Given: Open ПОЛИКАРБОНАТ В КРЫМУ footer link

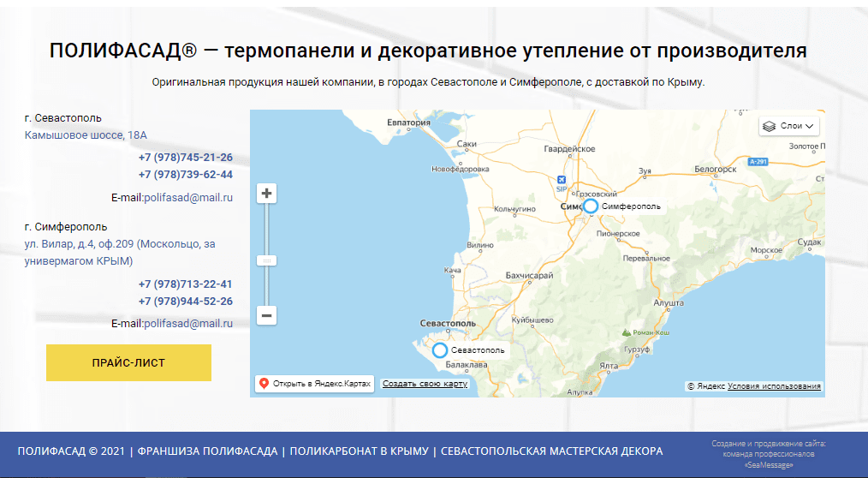Looking at the screenshot, I should click(359, 451).
